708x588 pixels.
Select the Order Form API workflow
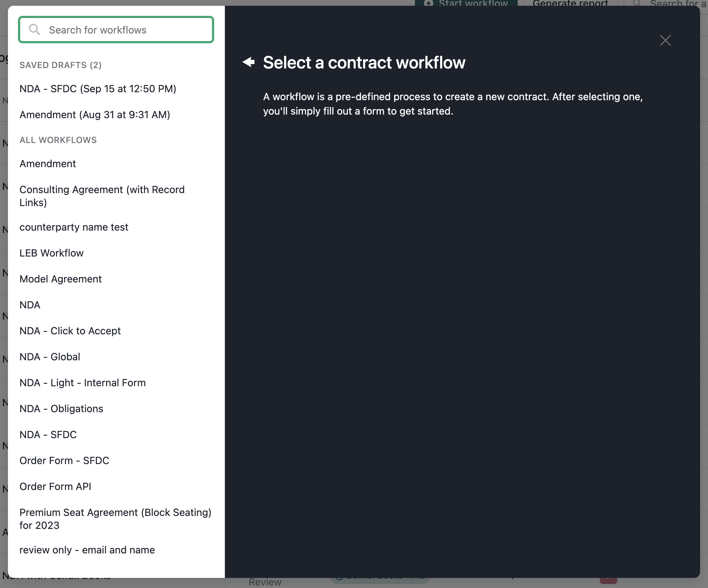point(55,486)
